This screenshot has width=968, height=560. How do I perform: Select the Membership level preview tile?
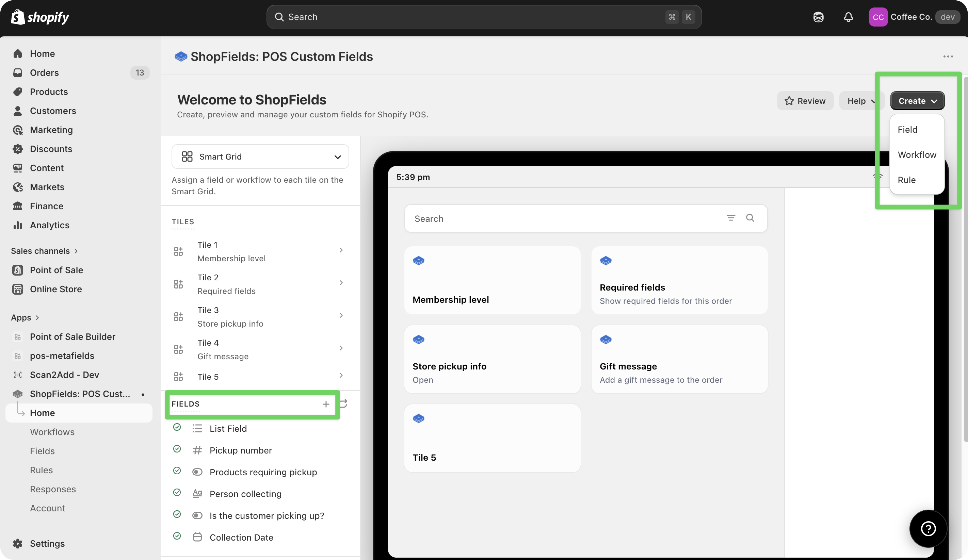493,280
